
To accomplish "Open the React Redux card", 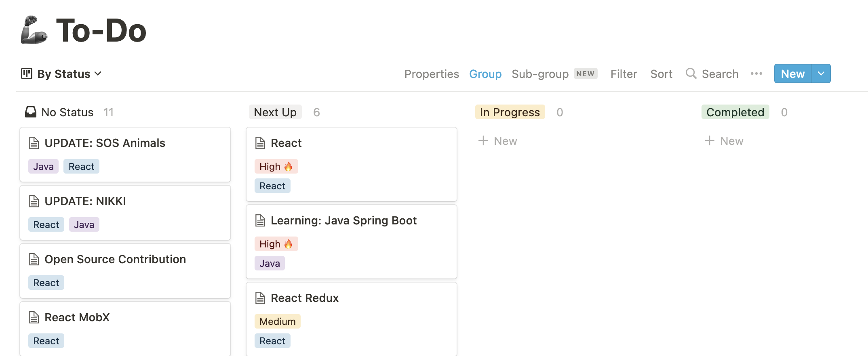I will [x=305, y=298].
